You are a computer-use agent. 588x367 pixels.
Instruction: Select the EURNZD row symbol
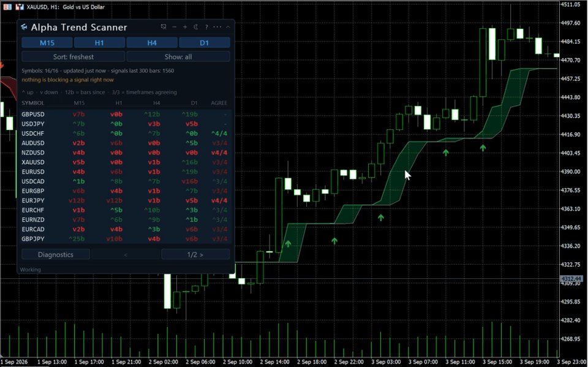coord(33,219)
